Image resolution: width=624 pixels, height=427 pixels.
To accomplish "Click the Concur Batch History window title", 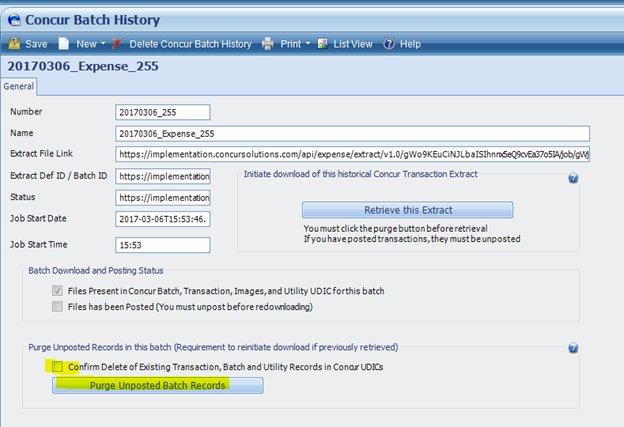I will (x=92, y=20).
